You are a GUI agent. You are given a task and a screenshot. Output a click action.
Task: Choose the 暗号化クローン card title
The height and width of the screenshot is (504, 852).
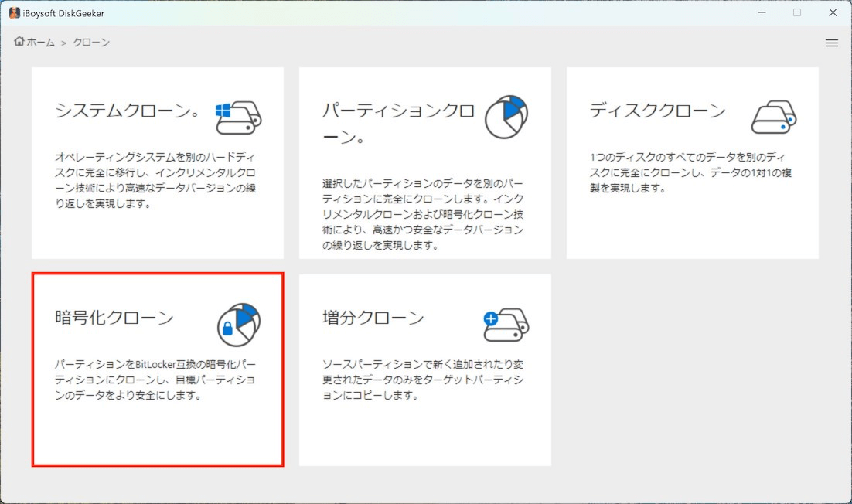[114, 317]
